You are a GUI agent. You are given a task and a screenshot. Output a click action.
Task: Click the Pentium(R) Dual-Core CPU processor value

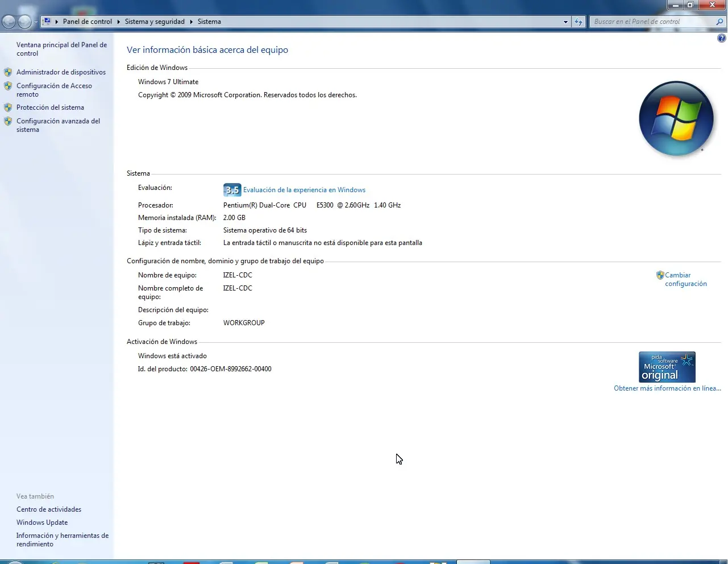[312, 205]
